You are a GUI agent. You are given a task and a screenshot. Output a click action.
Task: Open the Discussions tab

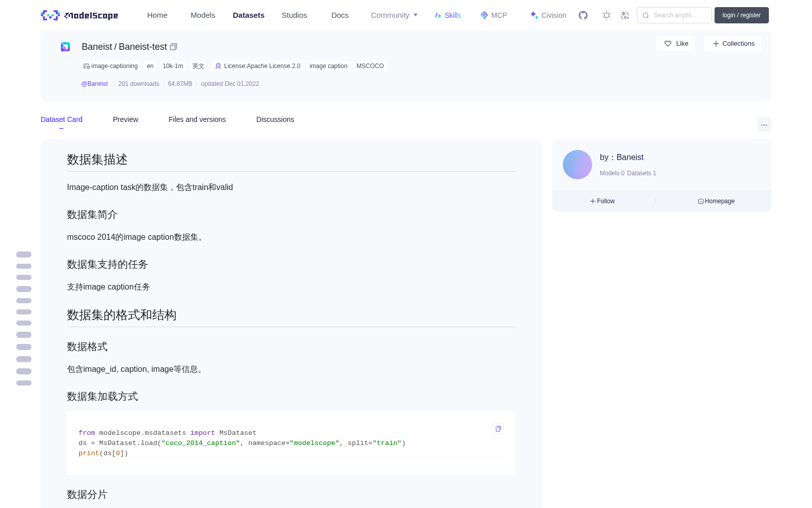[x=275, y=119]
